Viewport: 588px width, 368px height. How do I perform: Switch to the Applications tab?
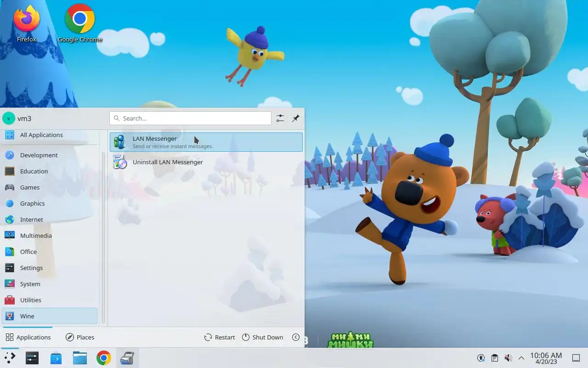pyautogui.click(x=28, y=337)
